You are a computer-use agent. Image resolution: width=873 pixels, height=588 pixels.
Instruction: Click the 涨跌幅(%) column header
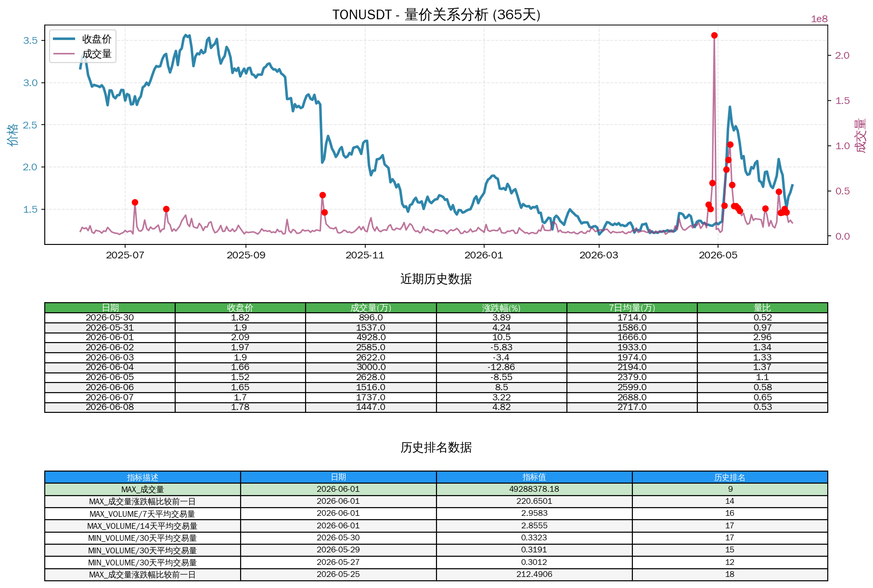(501, 307)
